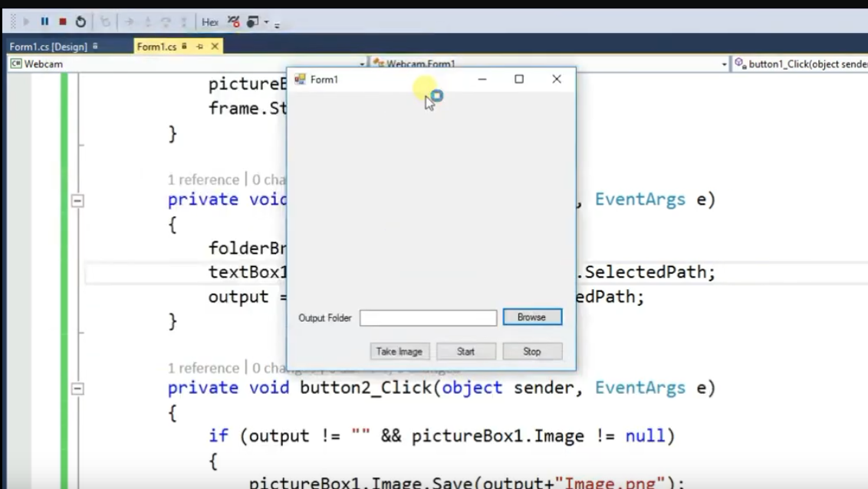Focus the Output Folder text box
The image size is (868, 489).
pyautogui.click(x=428, y=318)
